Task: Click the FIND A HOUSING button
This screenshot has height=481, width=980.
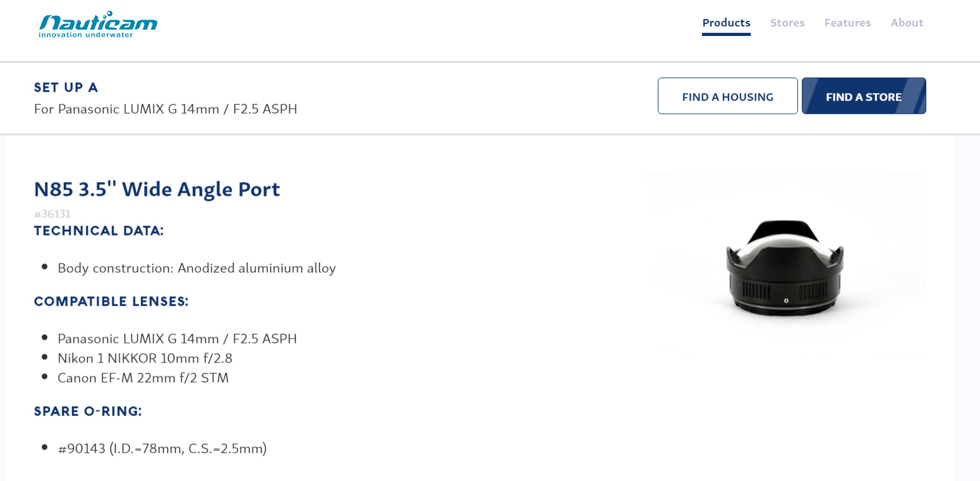Action: click(x=728, y=96)
